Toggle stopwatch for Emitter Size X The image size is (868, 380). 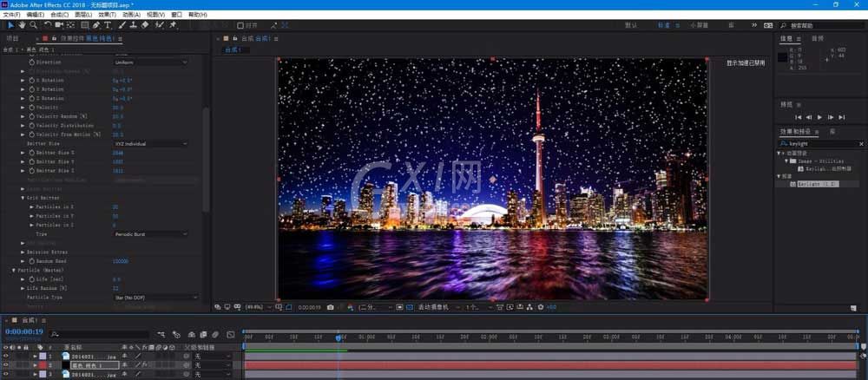tap(31, 153)
